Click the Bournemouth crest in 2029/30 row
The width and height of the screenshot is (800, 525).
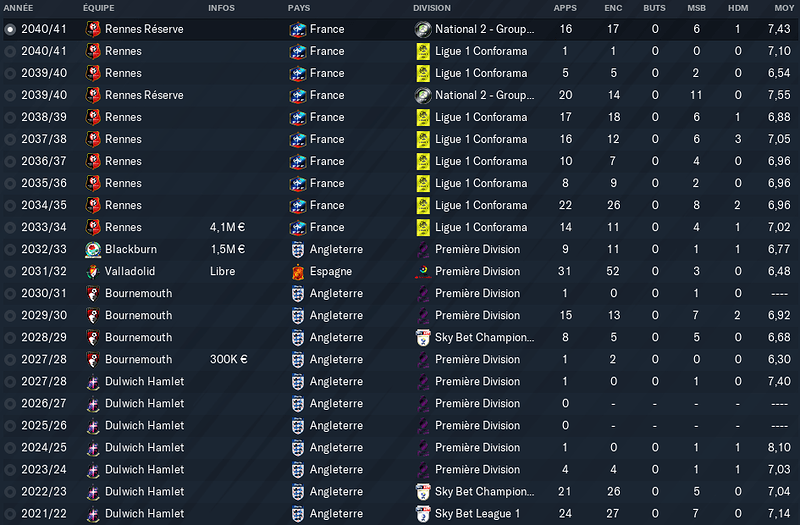pyautogui.click(x=93, y=315)
